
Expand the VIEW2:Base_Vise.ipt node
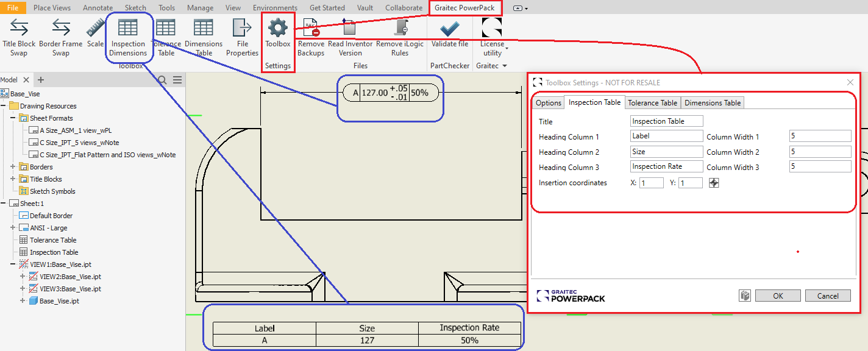(23, 277)
